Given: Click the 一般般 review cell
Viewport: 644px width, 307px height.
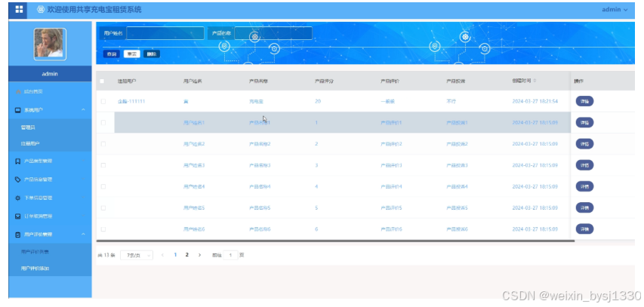Looking at the screenshot, I should coord(387,101).
